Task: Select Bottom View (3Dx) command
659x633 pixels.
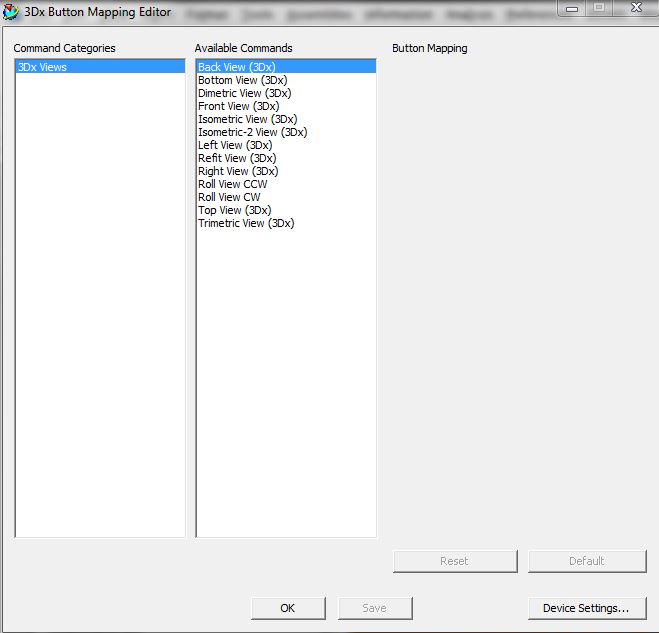Action: [286, 80]
